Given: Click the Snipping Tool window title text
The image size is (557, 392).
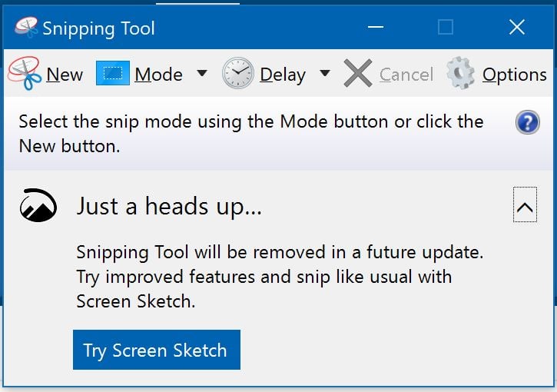Looking at the screenshot, I should click(x=98, y=28).
